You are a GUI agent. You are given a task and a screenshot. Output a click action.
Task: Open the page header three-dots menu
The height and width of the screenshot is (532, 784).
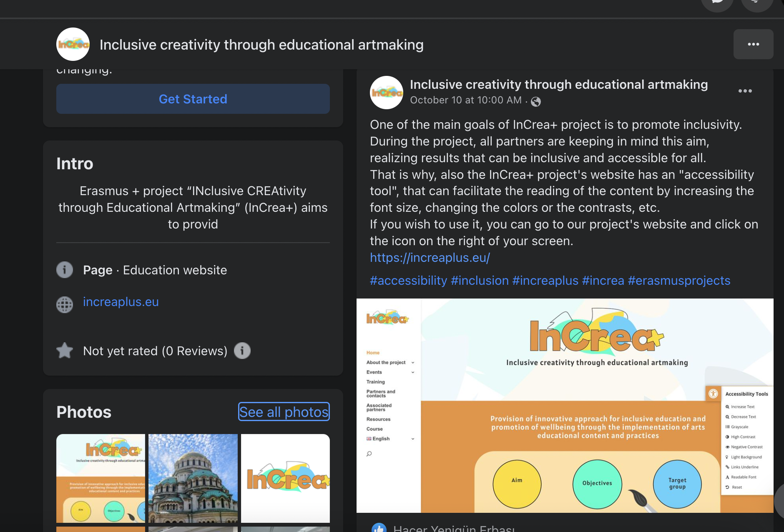point(753,44)
